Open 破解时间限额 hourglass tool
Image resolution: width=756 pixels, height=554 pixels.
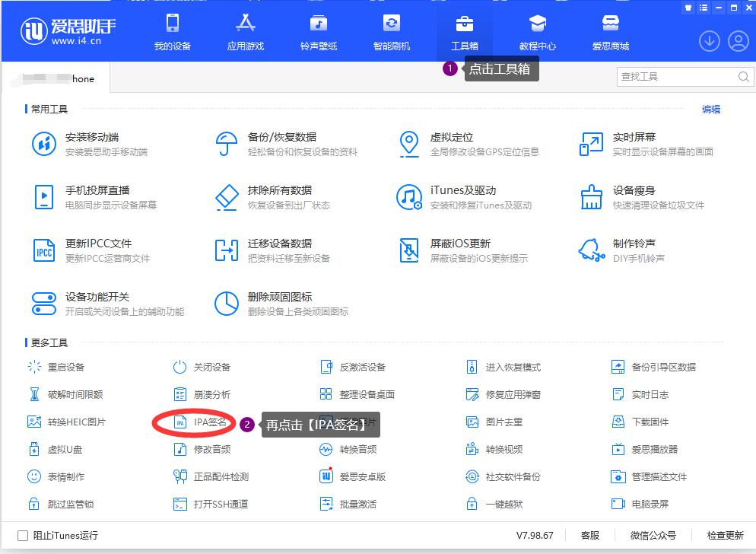[65, 395]
